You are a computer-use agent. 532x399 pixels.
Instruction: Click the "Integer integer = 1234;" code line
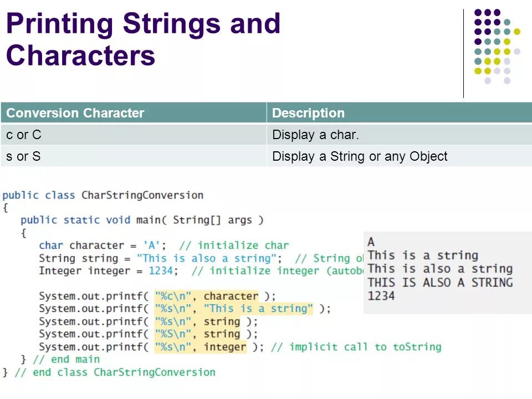click(201, 271)
